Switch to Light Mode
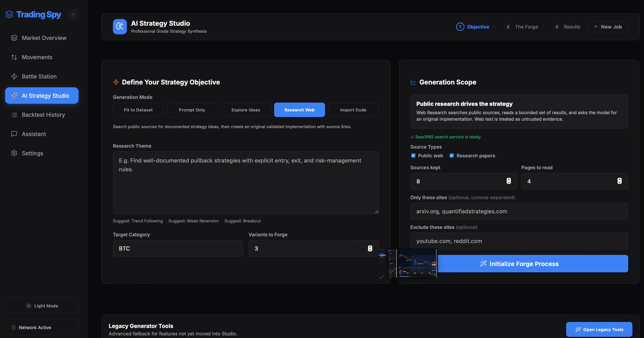The image size is (644, 338). pos(42,305)
